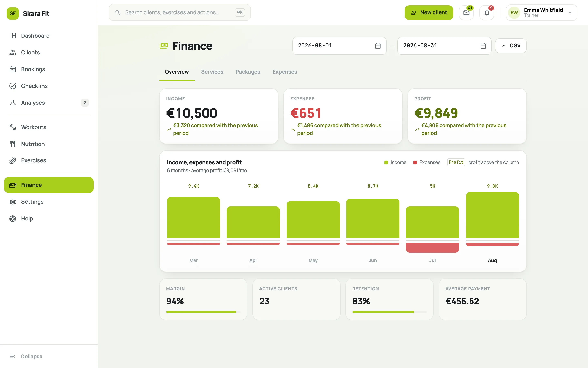The height and width of the screenshot is (368, 588).
Task: Open Workouts section
Action: coord(49,127)
